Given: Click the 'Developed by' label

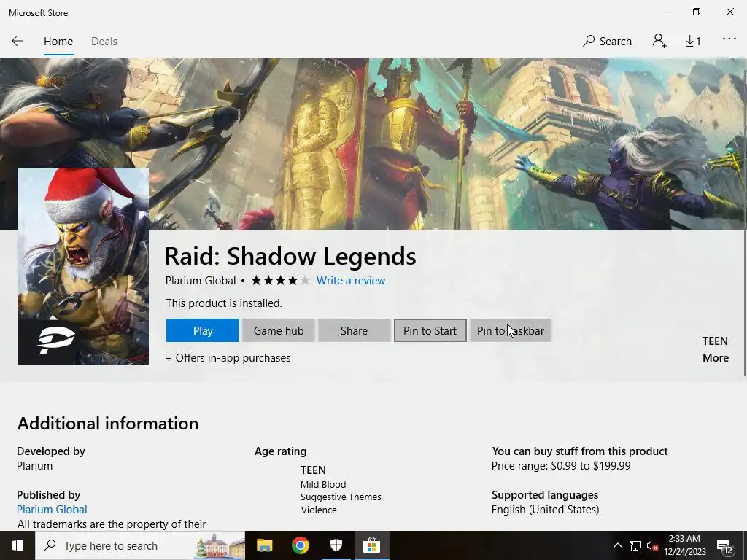Looking at the screenshot, I should (51, 451).
